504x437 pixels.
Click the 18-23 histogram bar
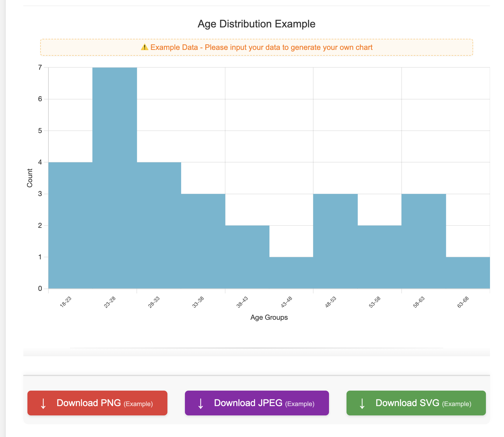pyautogui.click(x=70, y=225)
